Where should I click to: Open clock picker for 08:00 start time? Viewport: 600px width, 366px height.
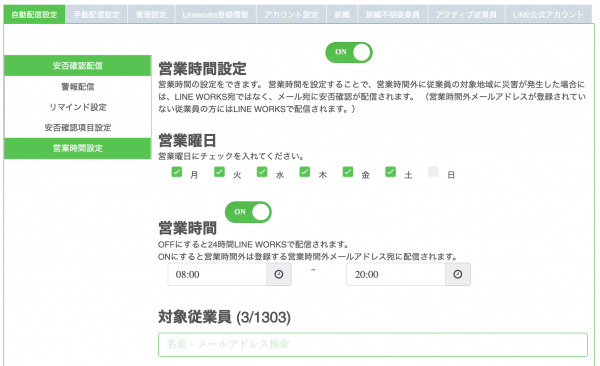[279, 274]
